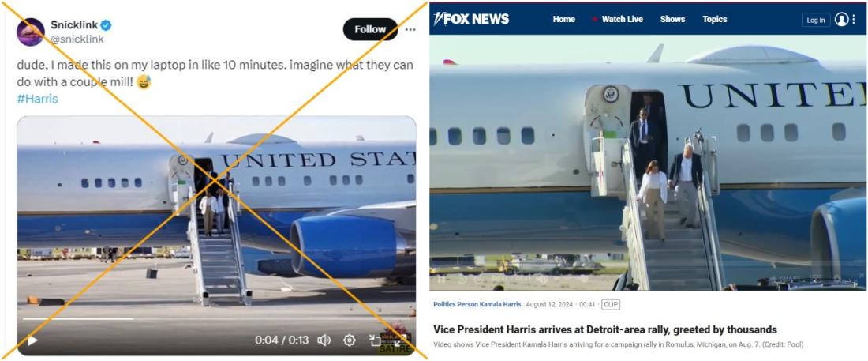The width and height of the screenshot is (868, 361).
Task: Go to the Home menu item on Fox News
Action: (x=563, y=19)
